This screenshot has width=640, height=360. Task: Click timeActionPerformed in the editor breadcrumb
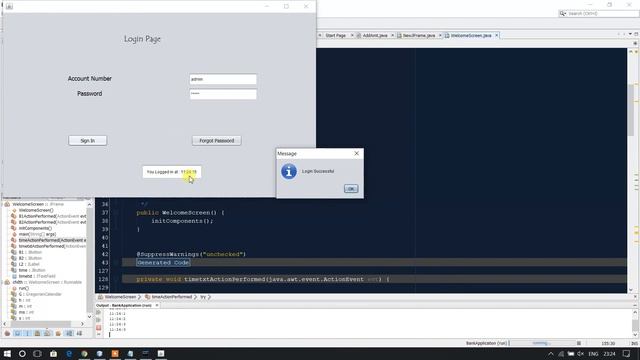pyautogui.click(x=171, y=297)
